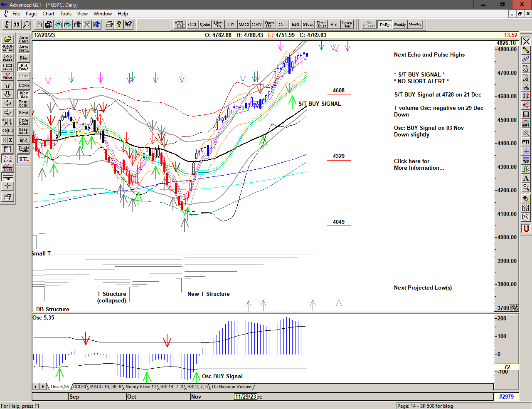Click the MOB tool icon
The height and width of the screenshot is (409, 532).
click(x=526, y=160)
